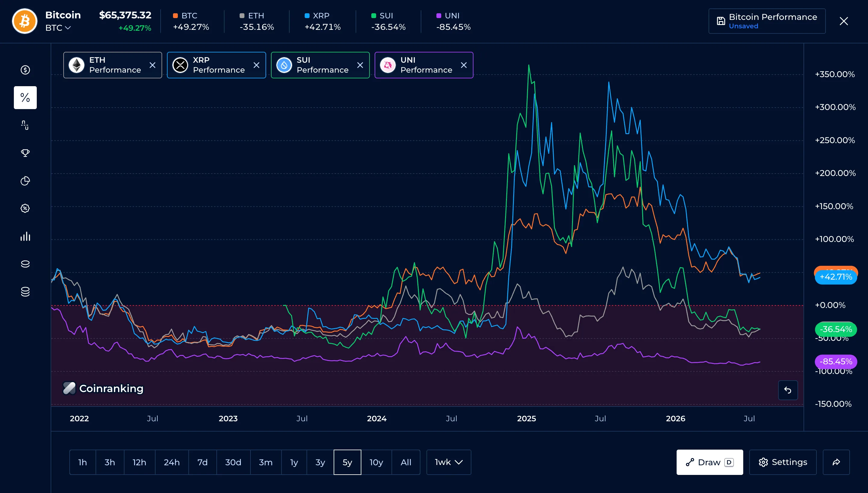The image size is (868, 493).
Task: Click the undo arrow button on chart
Action: tap(788, 390)
